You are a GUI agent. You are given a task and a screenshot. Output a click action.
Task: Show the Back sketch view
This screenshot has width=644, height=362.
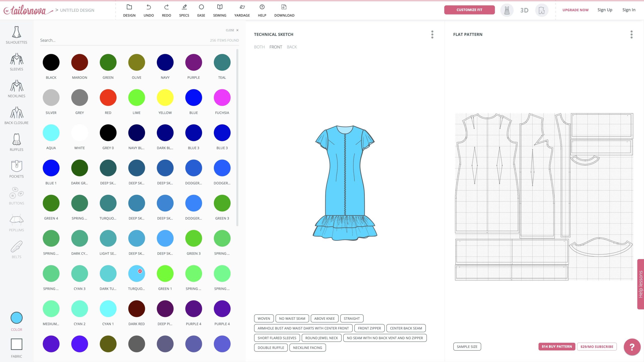(x=292, y=47)
